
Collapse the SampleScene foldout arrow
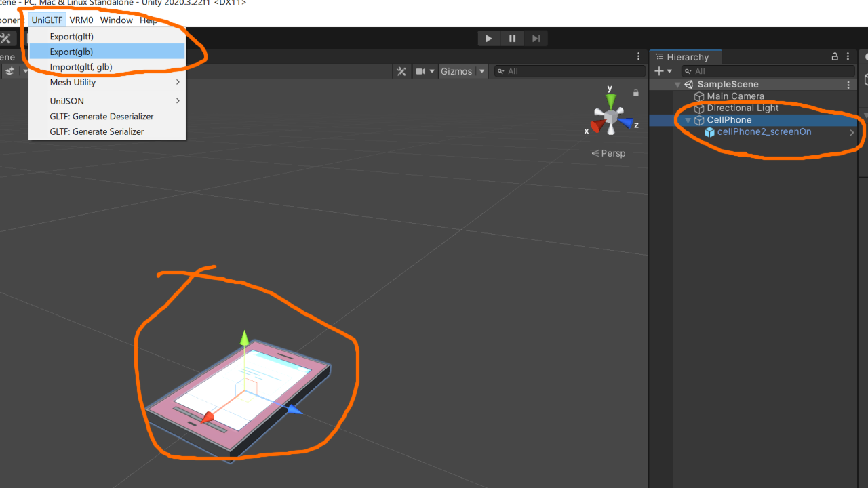click(677, 85)
